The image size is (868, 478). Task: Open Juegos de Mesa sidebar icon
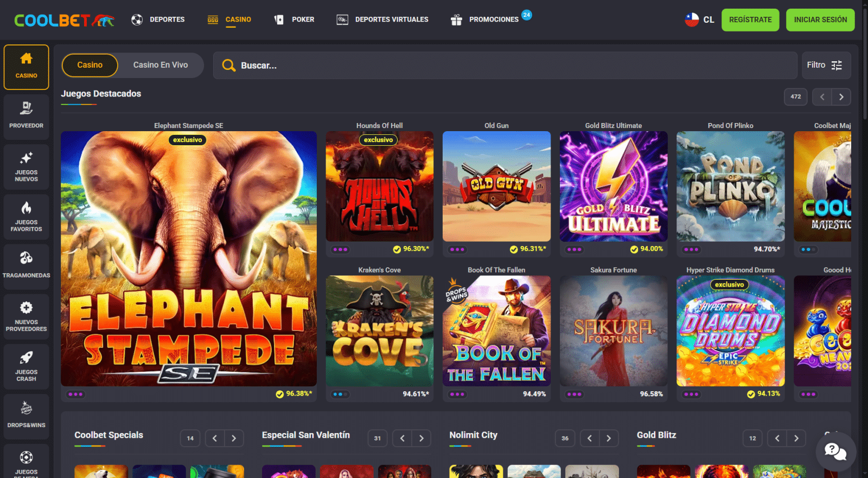tap(27, 462)
